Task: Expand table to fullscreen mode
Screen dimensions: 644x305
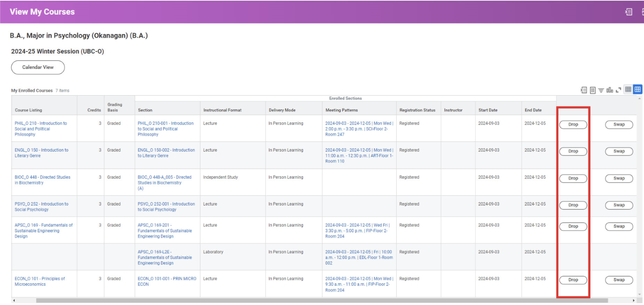Action: pyautogui.click(x=618, y=90)
